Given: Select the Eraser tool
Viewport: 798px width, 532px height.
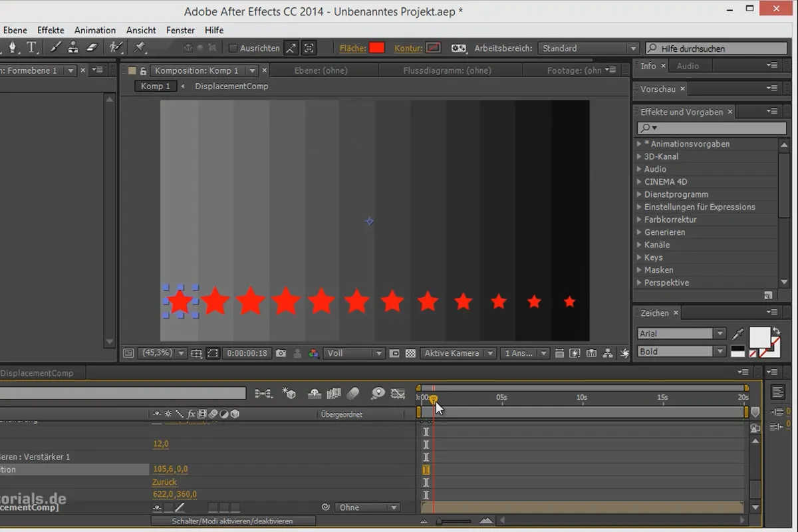Looking at the screenshot, I should click(92, 48).
